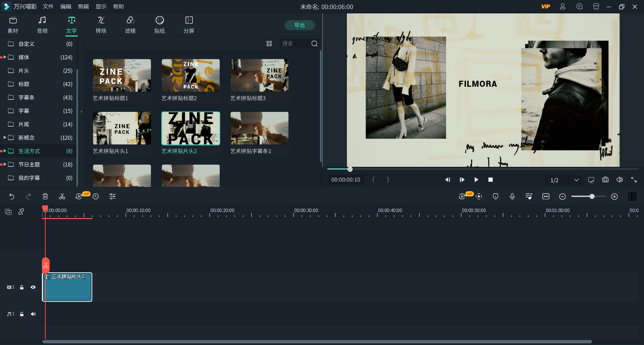
Task: Zoom in the timeline with plus icon
Action: [x=614, y=197]
